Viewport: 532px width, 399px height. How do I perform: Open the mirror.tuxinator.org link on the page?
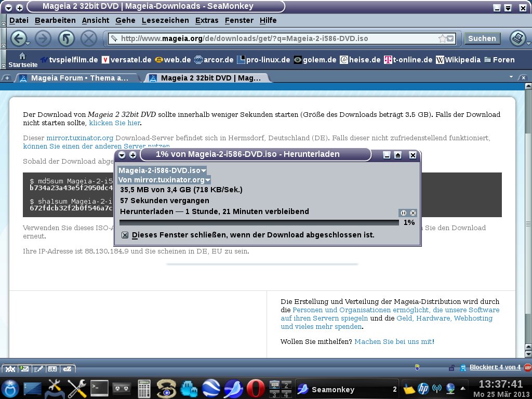pos(79,138)
